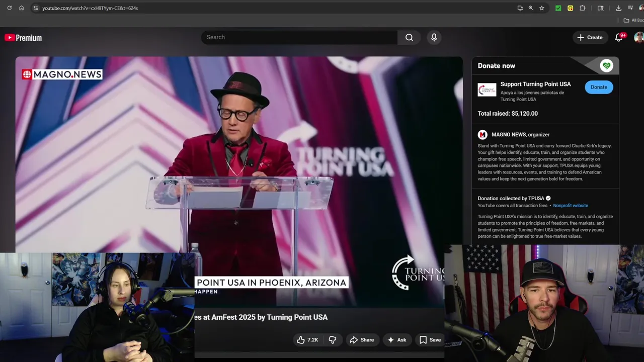Open the MAGNO NEWS organizer avatar
Viewport: 644px width, 362px height.
coord(482,134)
